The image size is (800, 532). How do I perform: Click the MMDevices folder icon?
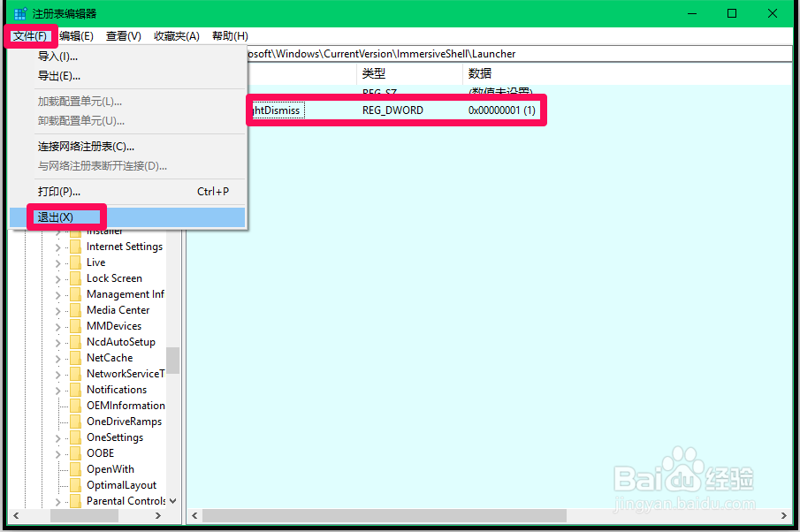pos(75,326)
